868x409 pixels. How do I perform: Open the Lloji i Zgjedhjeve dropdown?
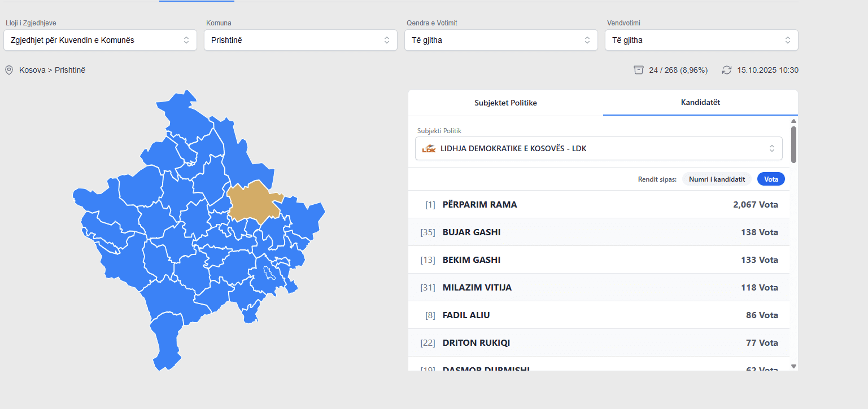pos(100,40)
